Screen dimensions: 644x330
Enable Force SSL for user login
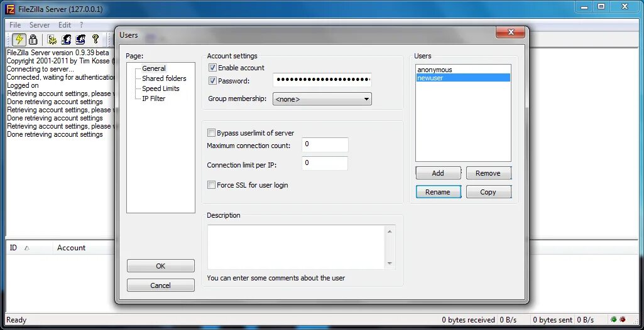point(211,185)
